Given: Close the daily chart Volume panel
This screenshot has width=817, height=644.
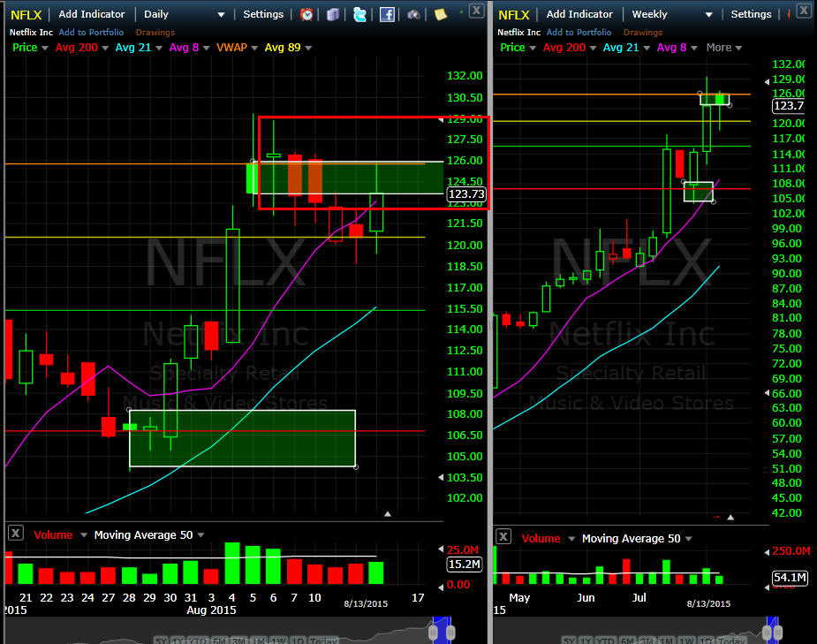Looking at the screenshot, I should pos(16,533).
